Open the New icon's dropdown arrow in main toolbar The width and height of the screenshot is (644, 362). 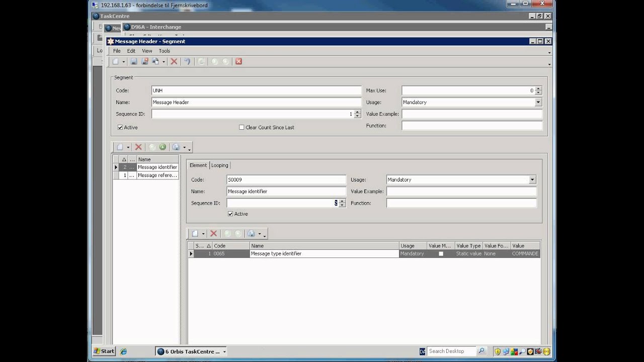(x=124, y=62)
